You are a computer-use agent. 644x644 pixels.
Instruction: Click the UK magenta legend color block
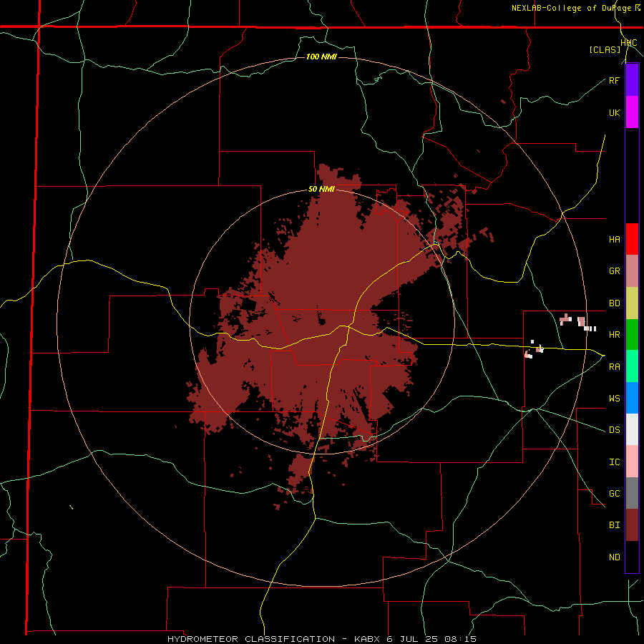point(632,112)
